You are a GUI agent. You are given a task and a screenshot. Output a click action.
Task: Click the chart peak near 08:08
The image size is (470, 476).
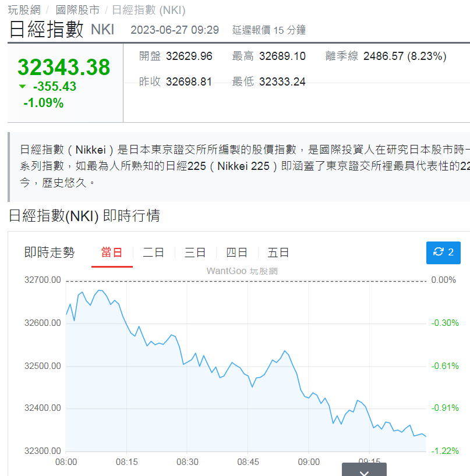tap(98, 290)
